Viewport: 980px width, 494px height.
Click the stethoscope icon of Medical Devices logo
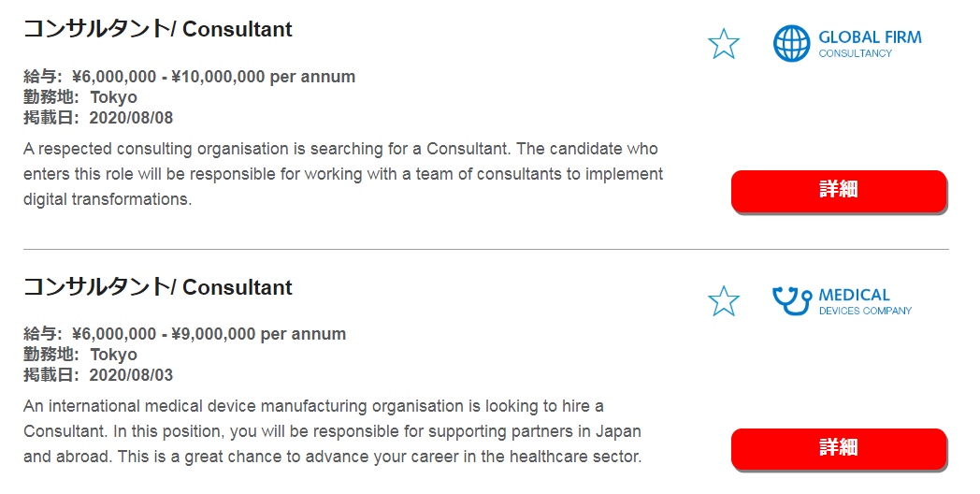792,300
